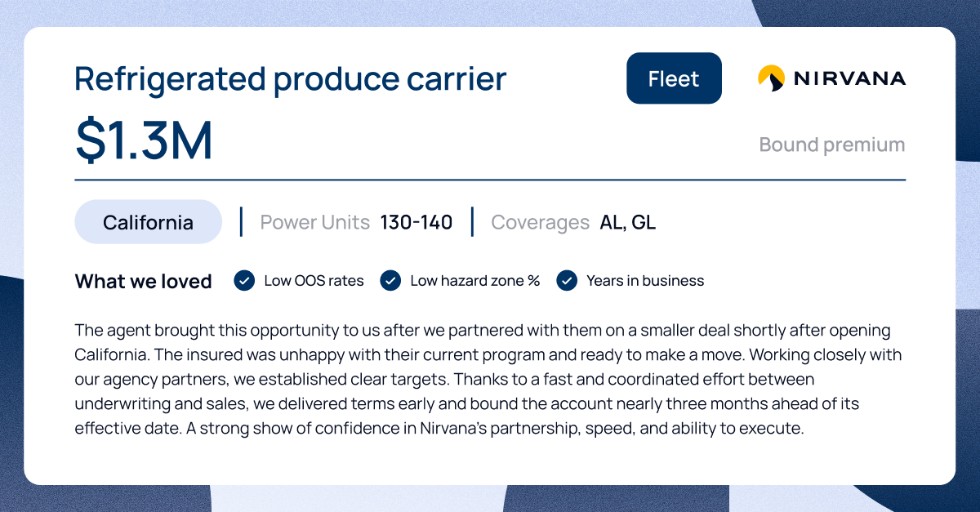Click the Low hazard zone % label

(x=475, y=281)
